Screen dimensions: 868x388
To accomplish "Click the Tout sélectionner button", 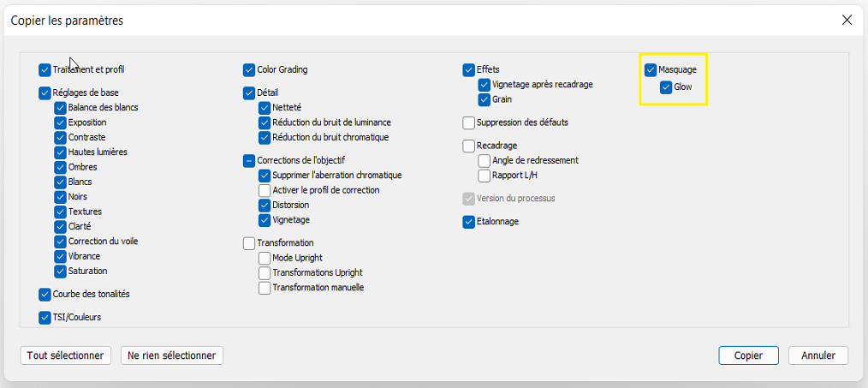I will coord(65,355).
